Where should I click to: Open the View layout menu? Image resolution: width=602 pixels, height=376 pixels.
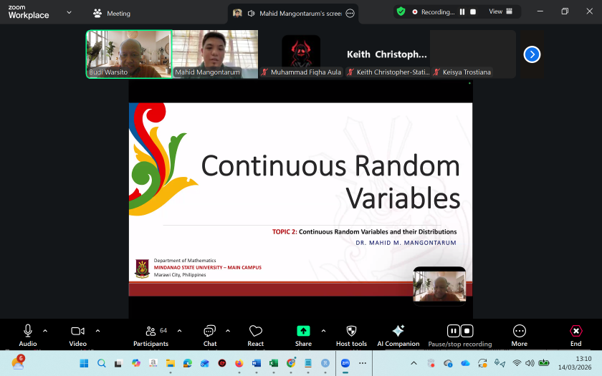tap(500, 12)
